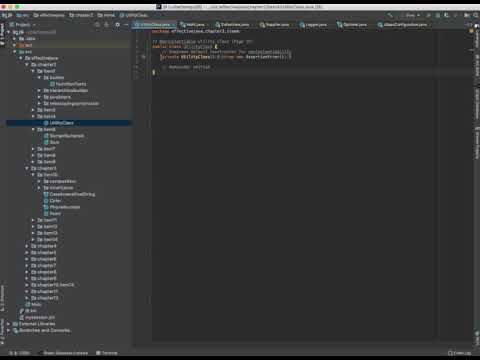The width and height of the screenshot is (480, 360).
Task: Switch to Logger.java editor tab
Action: click(313, 25)
